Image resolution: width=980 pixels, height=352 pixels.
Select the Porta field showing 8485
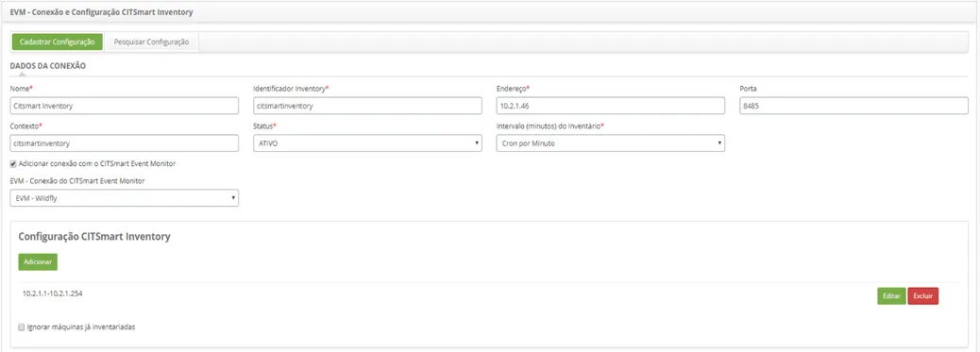coord(853,107)
